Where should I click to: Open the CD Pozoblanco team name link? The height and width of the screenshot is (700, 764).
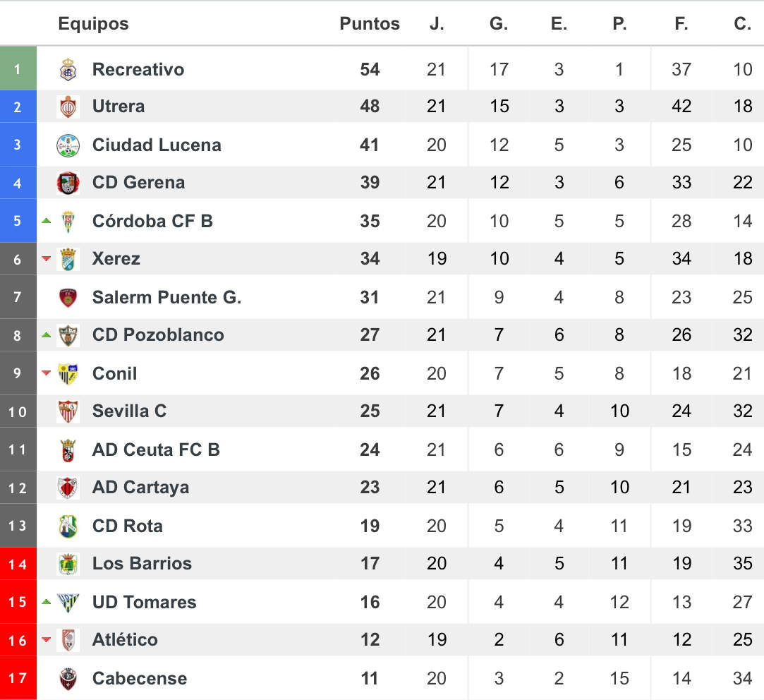158,335
